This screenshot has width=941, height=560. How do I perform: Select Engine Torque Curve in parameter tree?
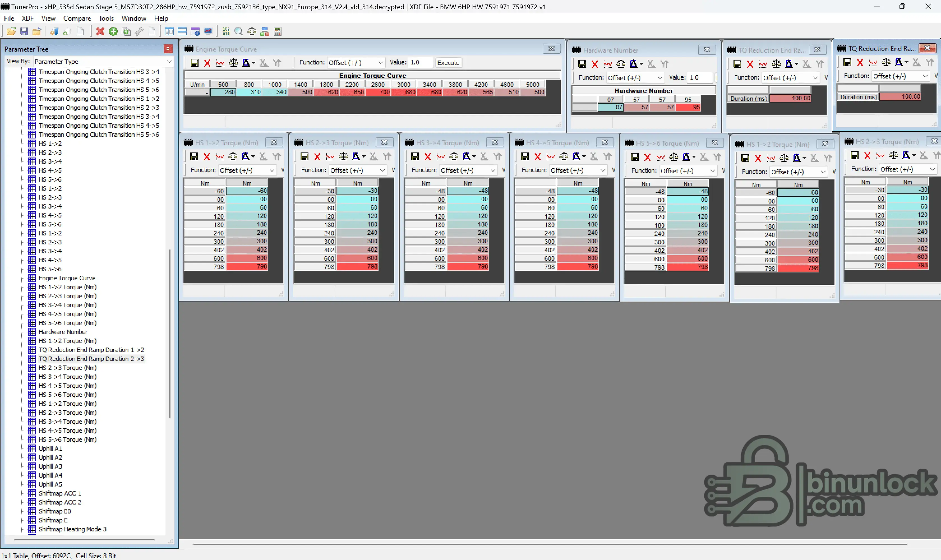[x=67, y=278]
